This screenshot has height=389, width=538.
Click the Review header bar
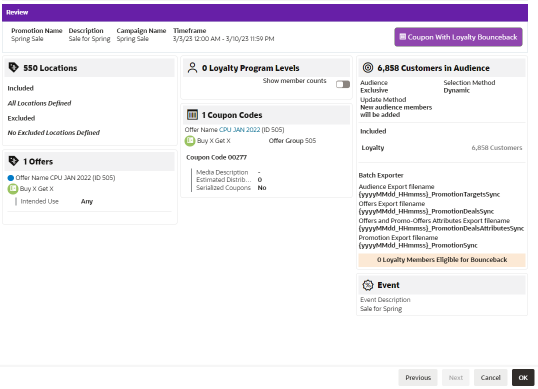pyautogui.click(x=265, y=13)
